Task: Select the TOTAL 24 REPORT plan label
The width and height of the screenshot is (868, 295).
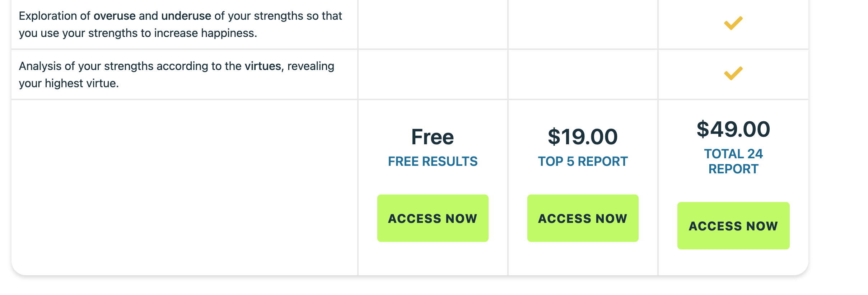Action: [733, 161]
